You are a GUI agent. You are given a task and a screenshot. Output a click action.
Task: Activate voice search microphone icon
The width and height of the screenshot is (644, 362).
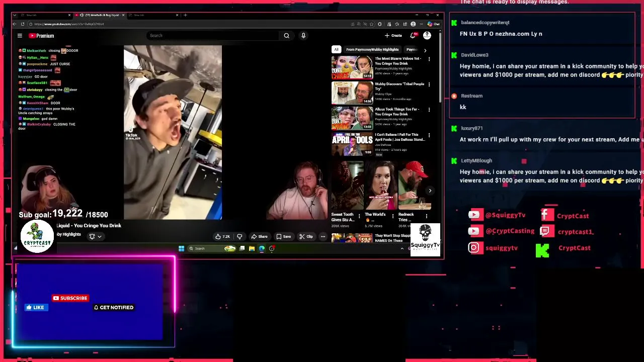point(303,36)
